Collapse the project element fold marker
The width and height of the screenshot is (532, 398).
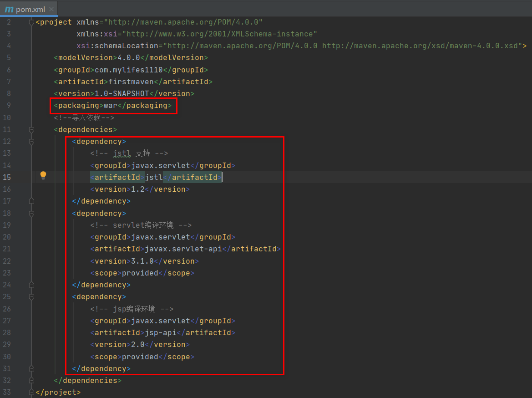point(31,22)
